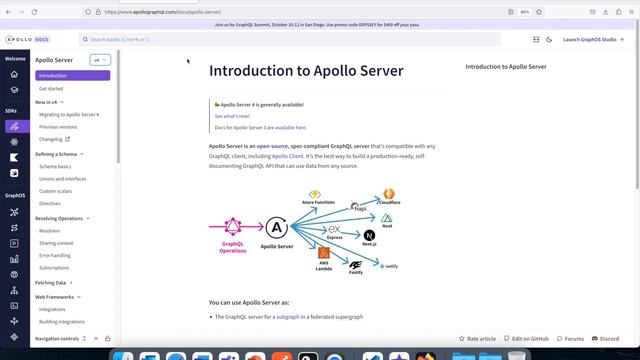Click the open-source link in paragraph
The image size is (640, 360).
(x=272, y=146)
